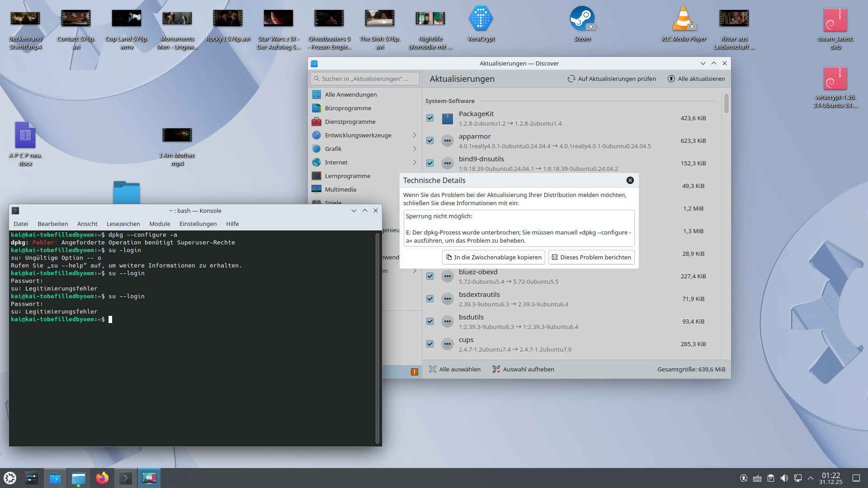Screen dimensions: 868x488
Task: Click Alle aktualisieren button
Action: (696, 79)
